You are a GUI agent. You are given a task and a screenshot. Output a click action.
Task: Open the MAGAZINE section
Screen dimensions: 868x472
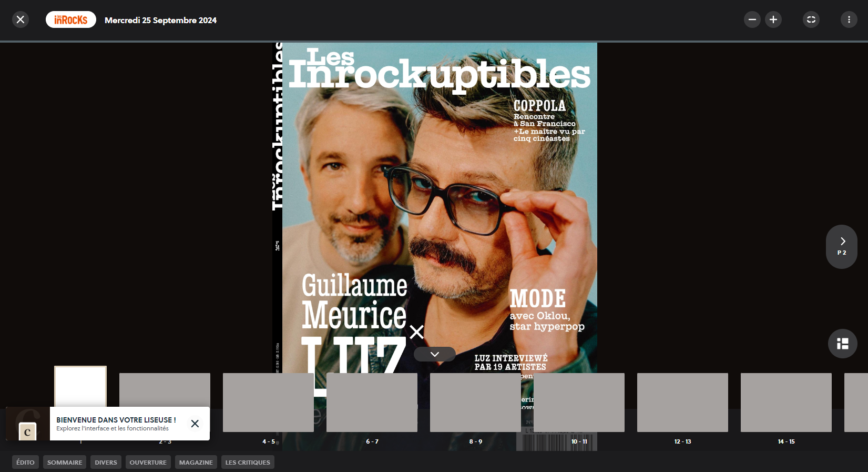tap(196, 463)
